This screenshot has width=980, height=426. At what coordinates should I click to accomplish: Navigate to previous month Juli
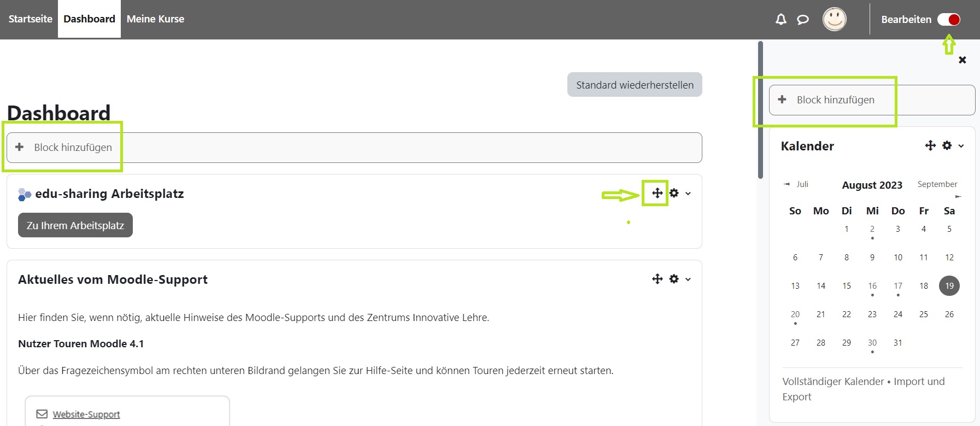796,184
